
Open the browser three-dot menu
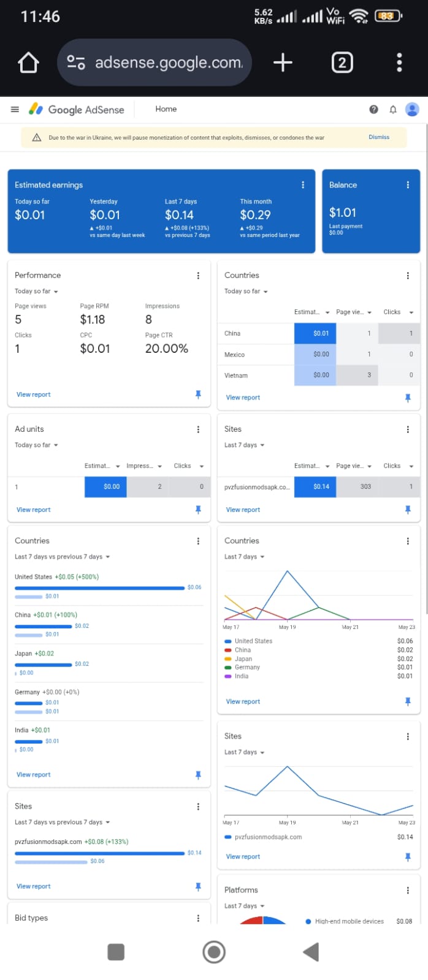pos(399,62)
